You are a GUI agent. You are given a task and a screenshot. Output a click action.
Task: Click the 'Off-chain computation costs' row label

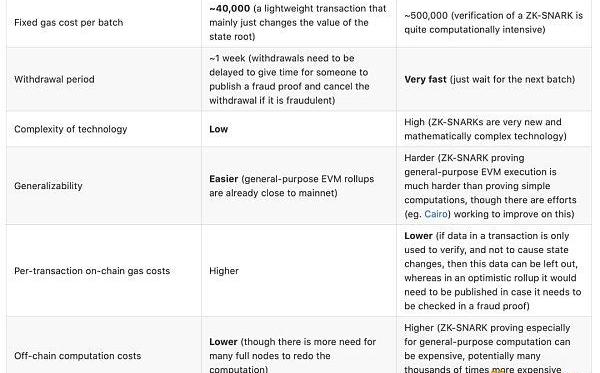78,356
